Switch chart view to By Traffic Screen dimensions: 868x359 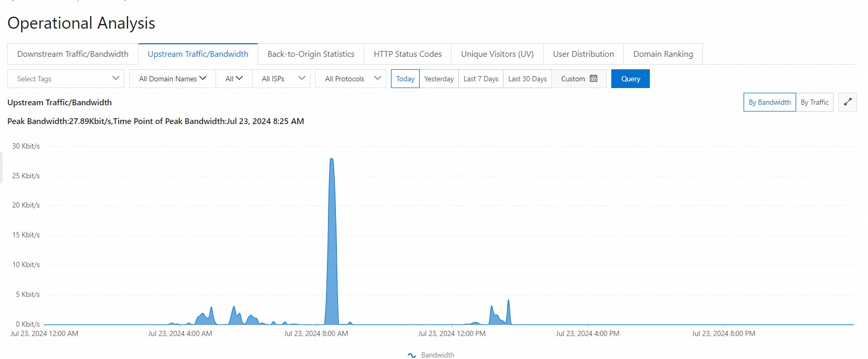point(814,102)
